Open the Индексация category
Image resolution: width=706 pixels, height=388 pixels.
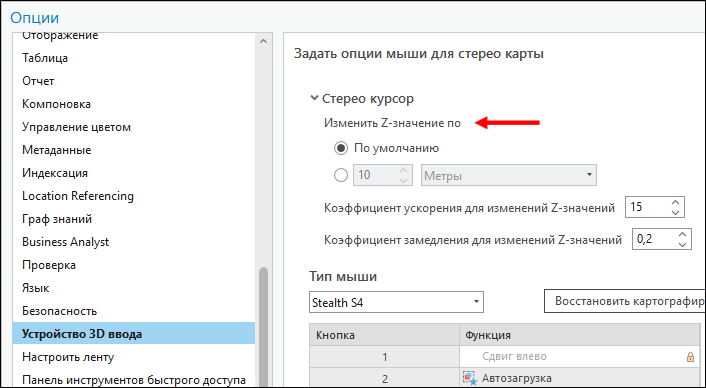(x=55, y=173)
